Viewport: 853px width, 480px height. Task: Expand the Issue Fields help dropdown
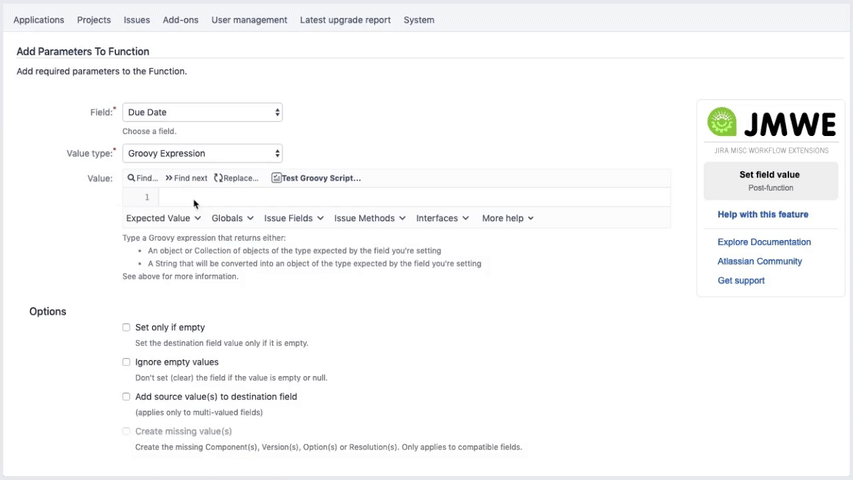pos(294,218)
